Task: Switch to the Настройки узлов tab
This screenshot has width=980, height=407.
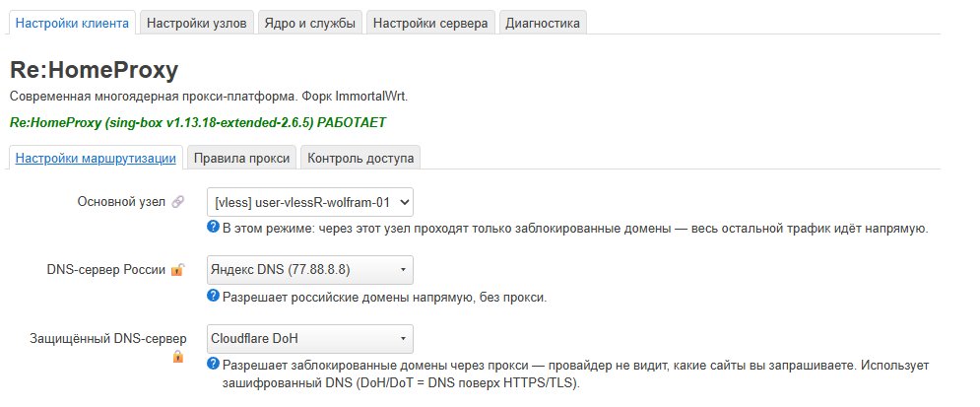Action: point(197,23)
